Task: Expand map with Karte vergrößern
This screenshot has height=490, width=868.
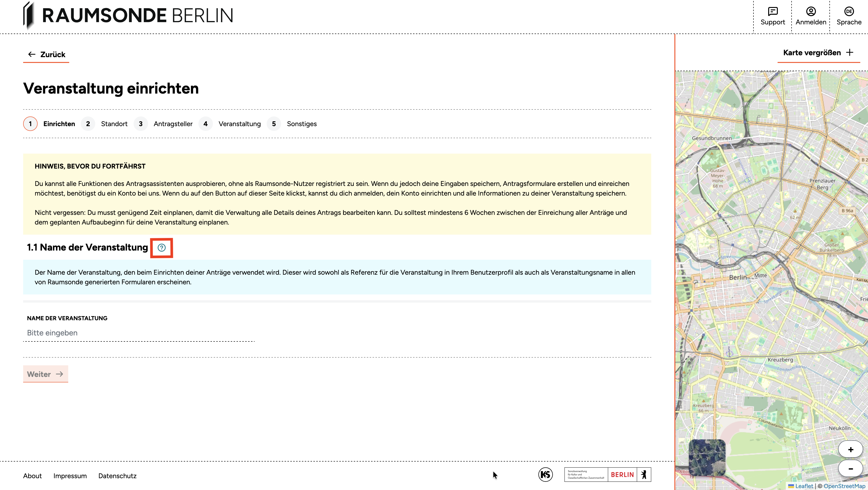Action: 818,53
